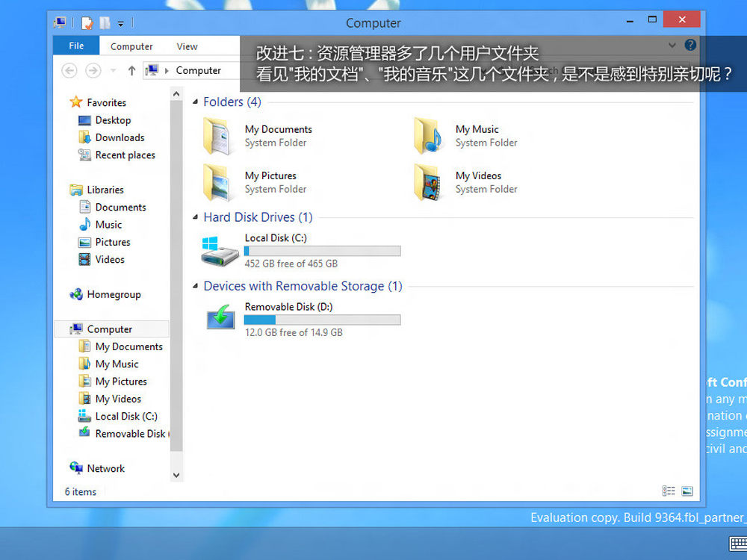The height and width of the screenshot is (560, 747).
Task: Open the My Music folder icon
Action: tap(430, 136)
